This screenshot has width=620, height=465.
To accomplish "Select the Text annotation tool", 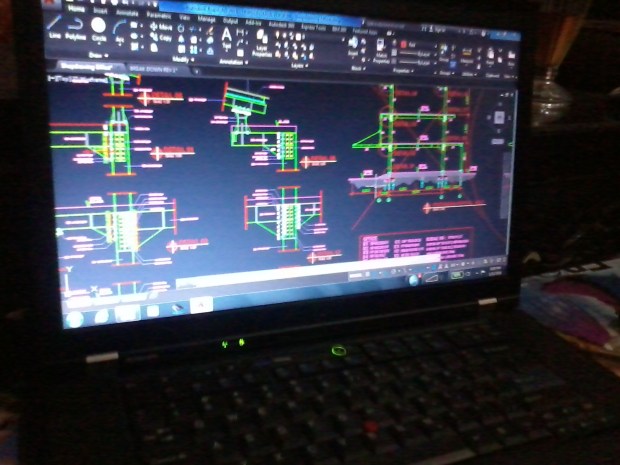I will point(227,38).
